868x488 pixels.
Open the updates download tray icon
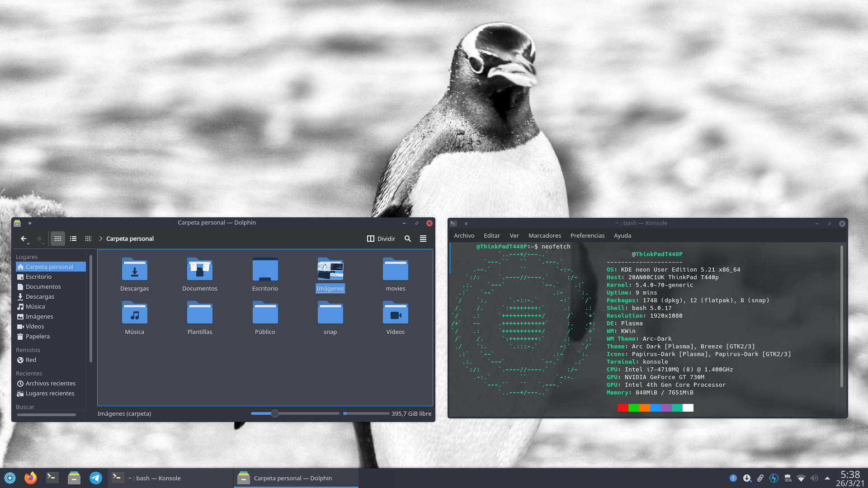tap(747, 478)
